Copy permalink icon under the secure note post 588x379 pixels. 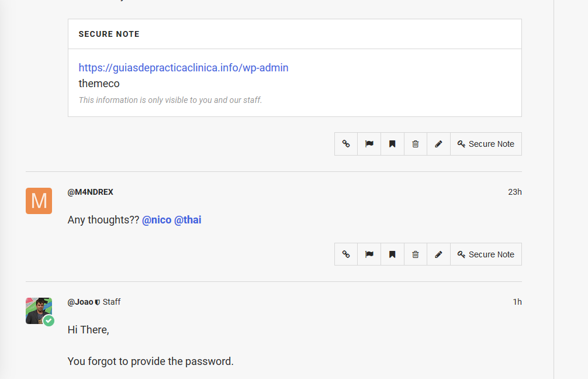[346, 144]
